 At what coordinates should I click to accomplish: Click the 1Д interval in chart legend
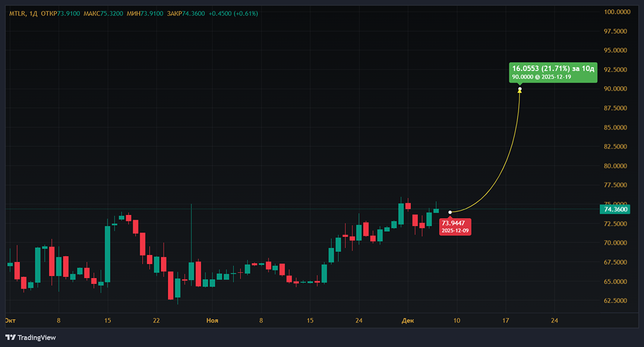[x=33, y=14]
